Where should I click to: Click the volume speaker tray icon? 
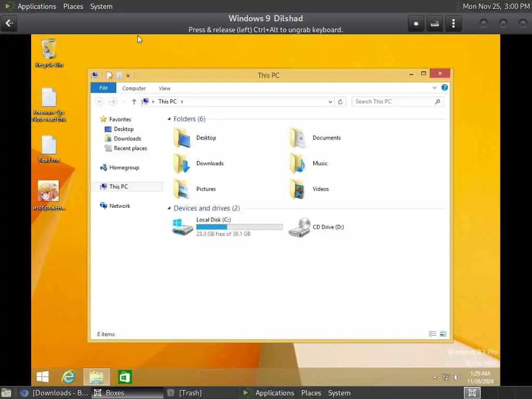457,377
